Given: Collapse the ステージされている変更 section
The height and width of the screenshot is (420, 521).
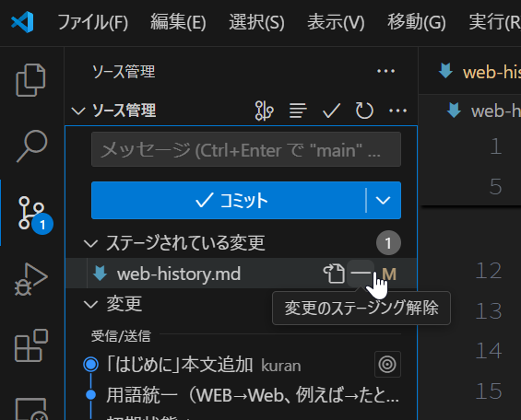Looking at the screenshot, I should (90, 243).
